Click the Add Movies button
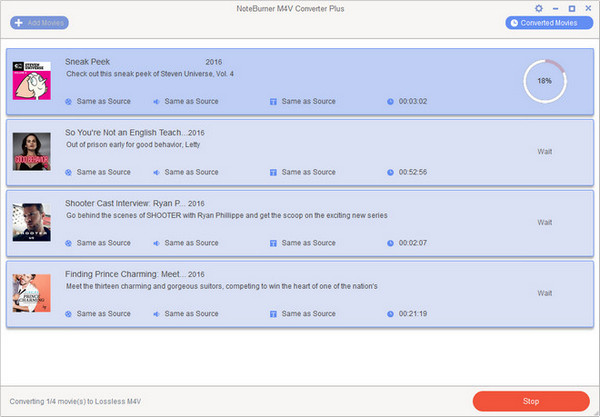This screenshot has height=417, width=600. point(39,23)
